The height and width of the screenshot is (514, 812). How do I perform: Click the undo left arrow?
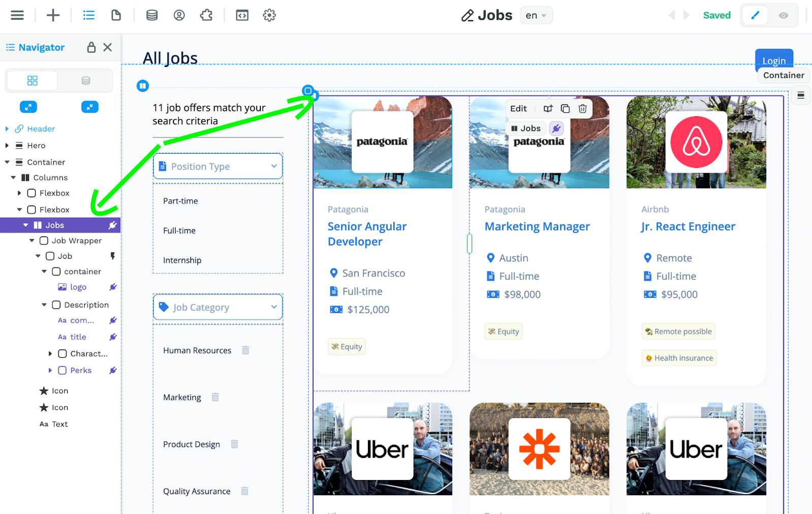[672, 15]
